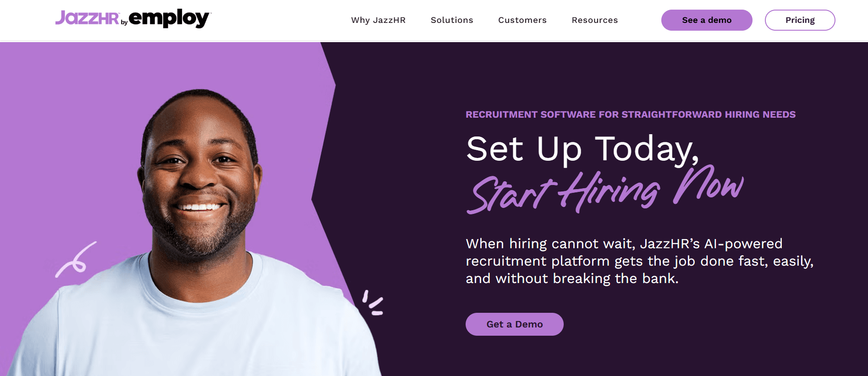This screenshot has width=868, height=376.
Task: Click the Recruitment Software tagline text
Action: click(x=631, y=114)
